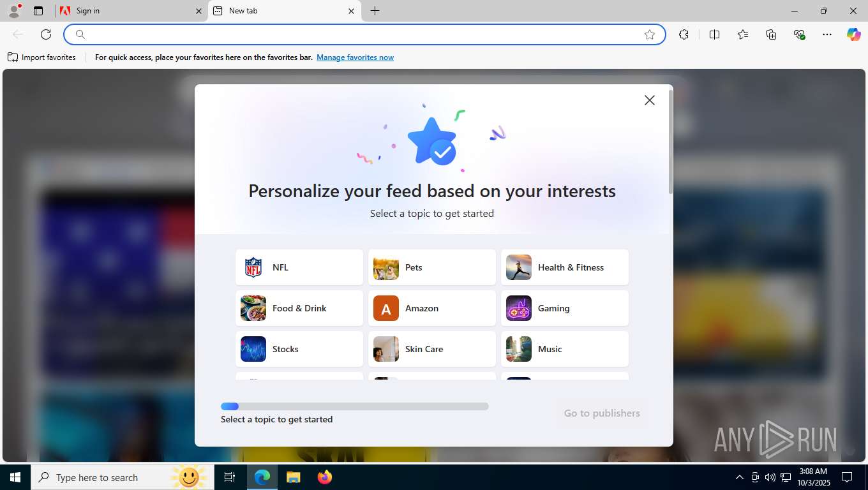Open the clock and calendar flyout
The height and width of the screenshot is (490, 868).
[x=813, y=477]
